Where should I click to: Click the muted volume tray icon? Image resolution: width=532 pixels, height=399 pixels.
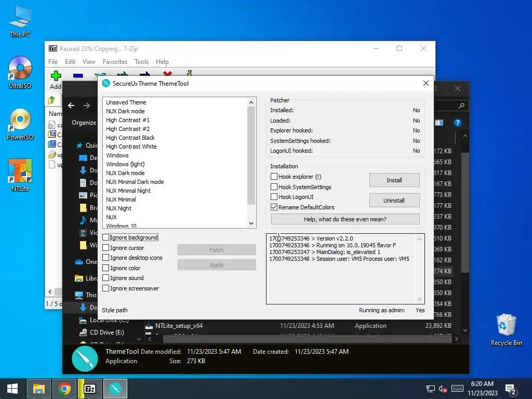coord(443,389)
